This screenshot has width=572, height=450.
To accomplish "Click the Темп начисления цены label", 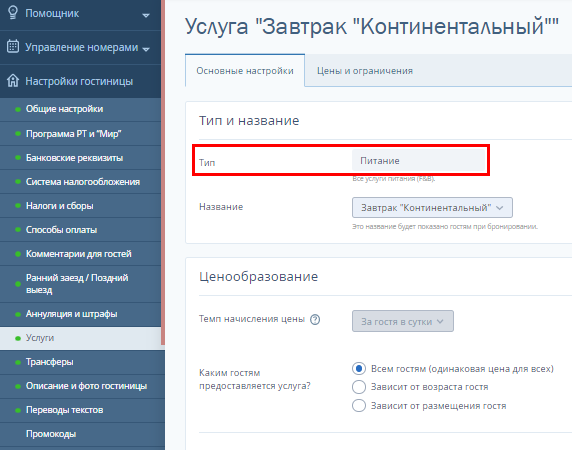I will [252, 319].
